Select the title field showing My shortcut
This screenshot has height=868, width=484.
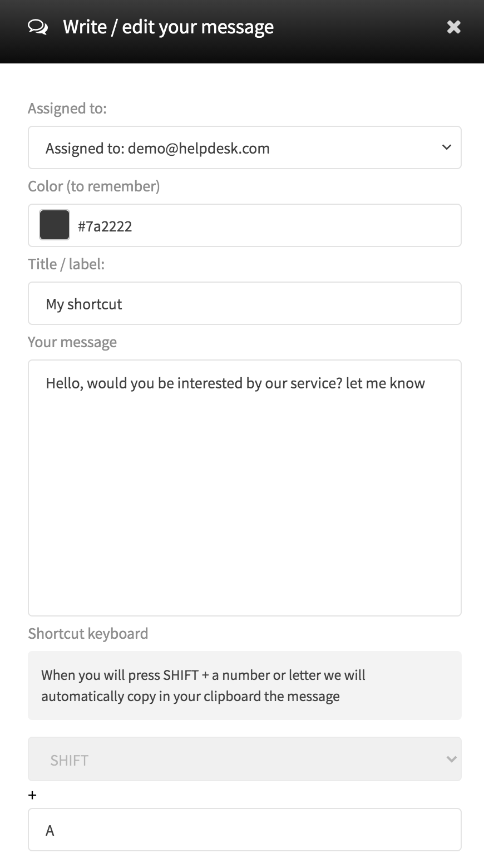(245, 303)
